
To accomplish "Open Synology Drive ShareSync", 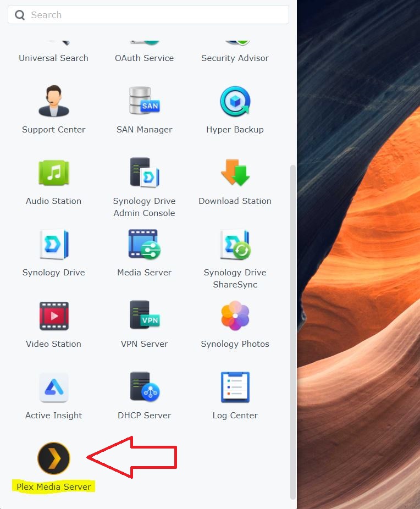I will tap(235, 245).
